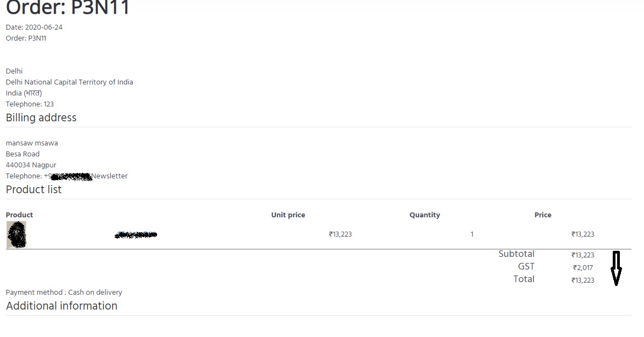Click the Product column header
The width and height of the screenshot is (644, 337).
(19, 215)
